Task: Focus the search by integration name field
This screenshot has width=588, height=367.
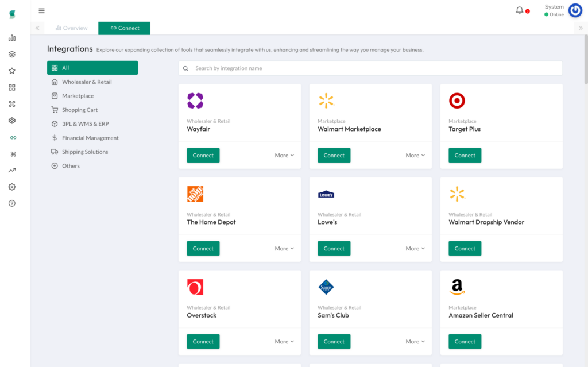Action: pyautogui.click(x=370, y=68)
